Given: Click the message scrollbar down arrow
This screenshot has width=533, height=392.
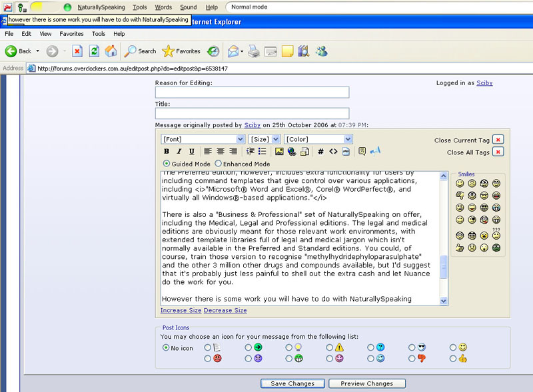Looking at the screenshot, I should 444,301.
